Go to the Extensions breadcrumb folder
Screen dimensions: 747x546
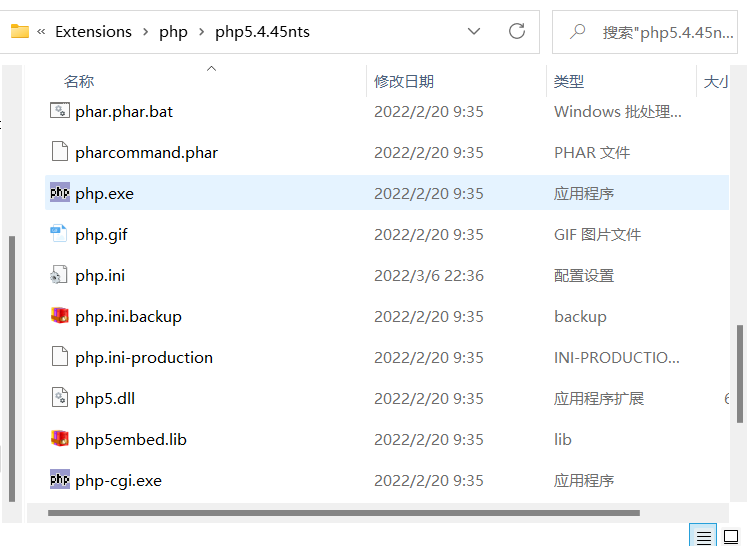[93, 32]
